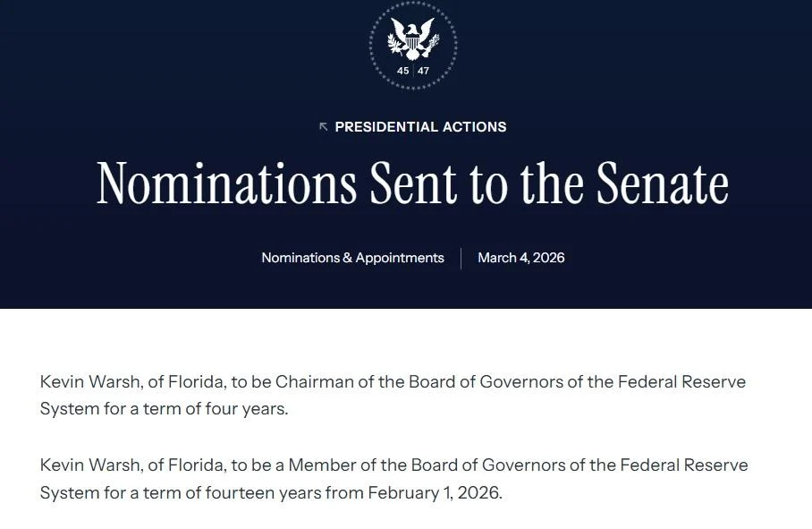Click the word Nominations in the title
Viewport: 812px width, 529px height.
pos(226,183)
